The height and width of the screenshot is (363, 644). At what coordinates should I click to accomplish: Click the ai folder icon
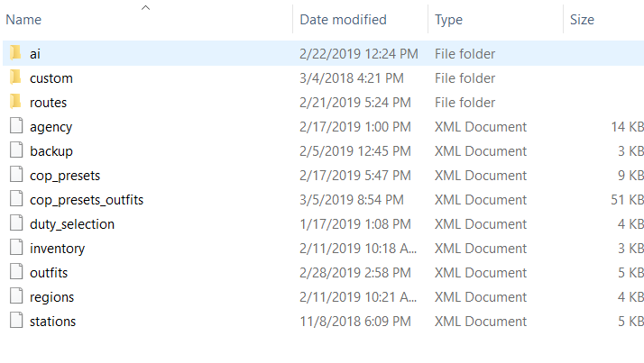pos(15,54)
